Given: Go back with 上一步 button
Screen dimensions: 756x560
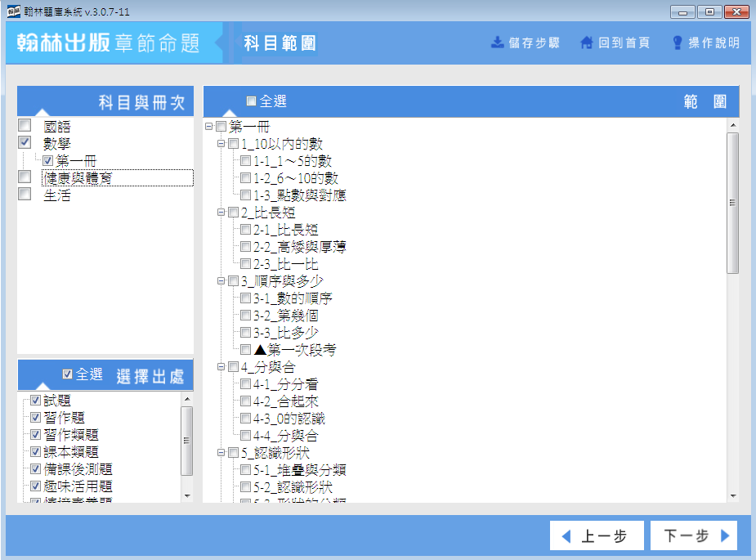Looking at the screenshot, I should click(593, 536).
